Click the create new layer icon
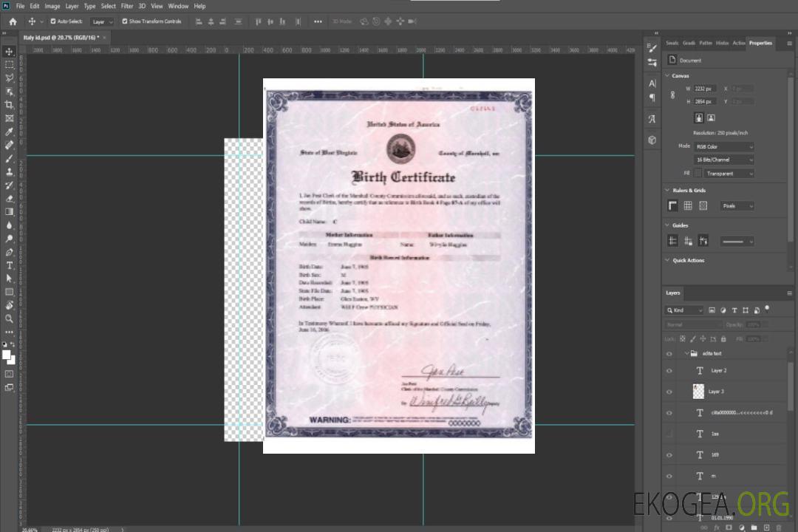The height and width of the screenshot is (532, 798). tap(766, 528)
